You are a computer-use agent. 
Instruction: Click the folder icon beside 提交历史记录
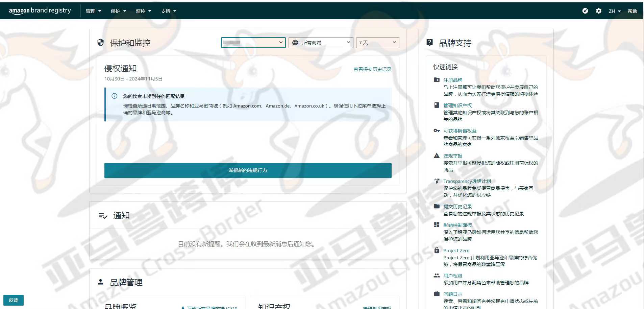(437, 206)
